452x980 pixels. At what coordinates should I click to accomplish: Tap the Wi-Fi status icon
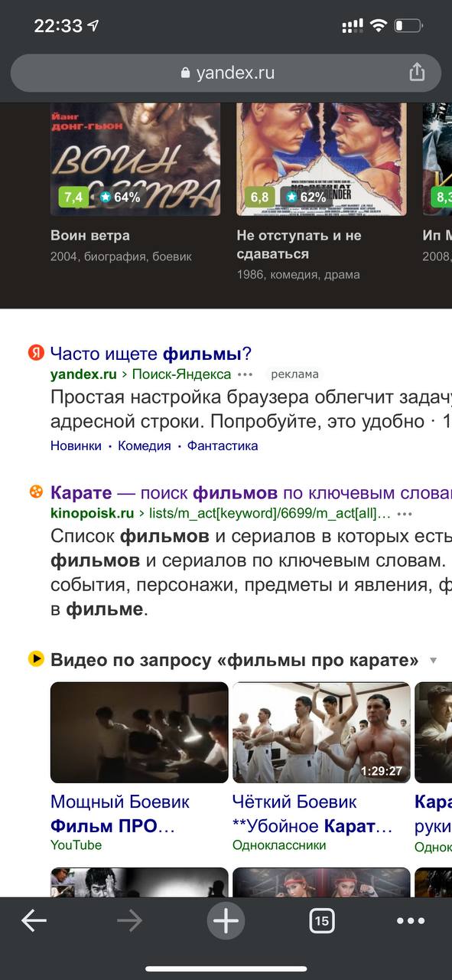coord(378,25)
